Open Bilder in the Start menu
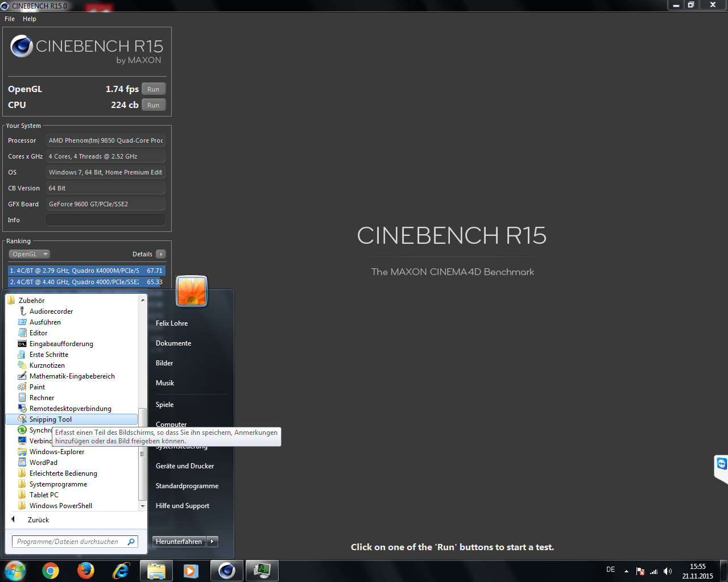The image size is (728, 582). (x=164, y=363)
